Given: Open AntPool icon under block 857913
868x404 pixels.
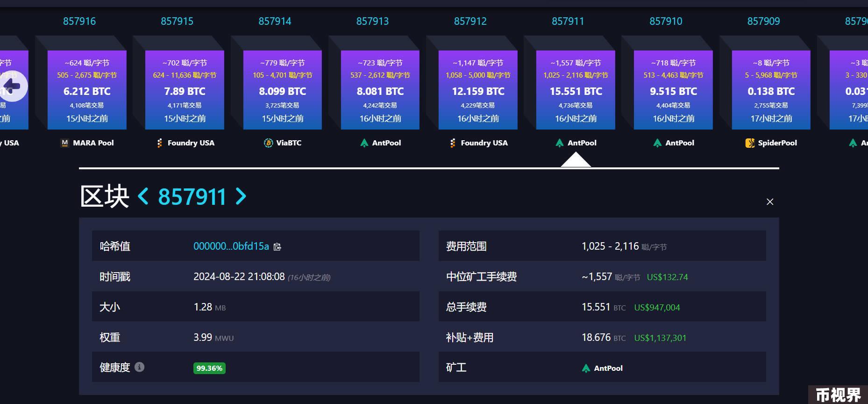Looking at the screenshot, I should point(364,143).
